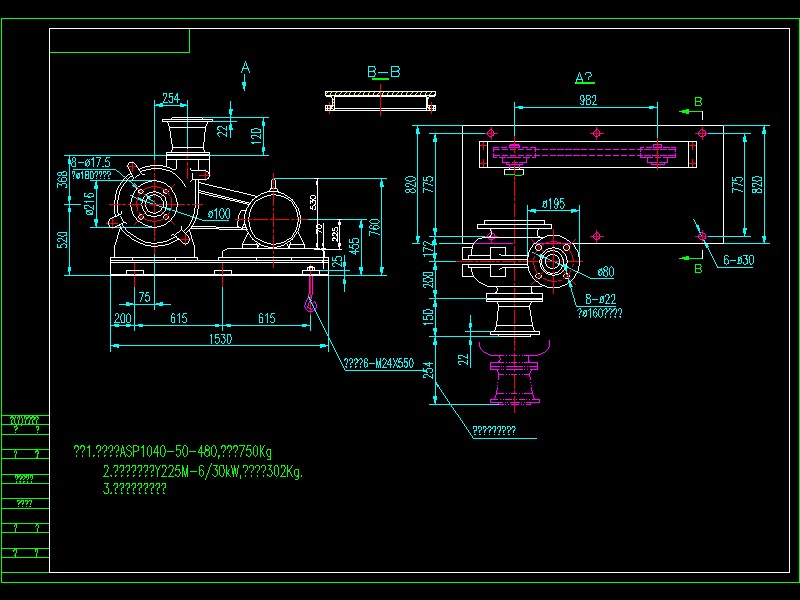The height and width of the screenshot is (600, 800).
Task: Click the section arrow marked A
Action: pyautogui.click(x=243, y=68)
